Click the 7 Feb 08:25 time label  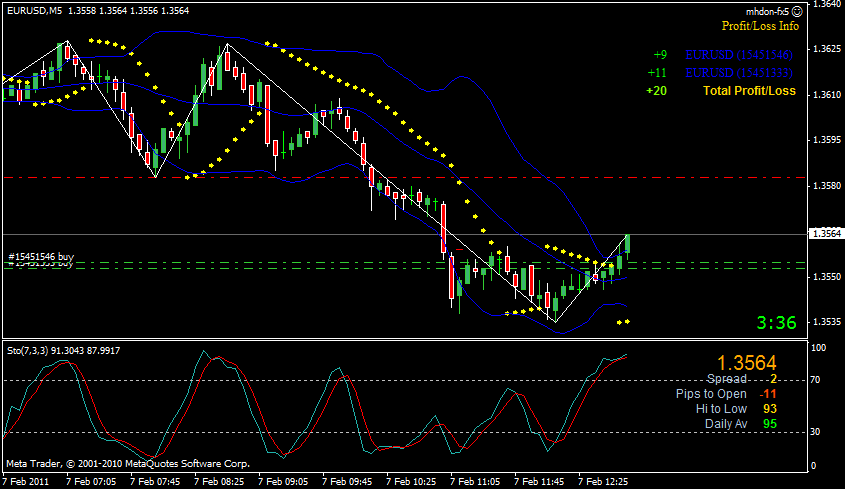pyautogui.click(x=219, y=481)
